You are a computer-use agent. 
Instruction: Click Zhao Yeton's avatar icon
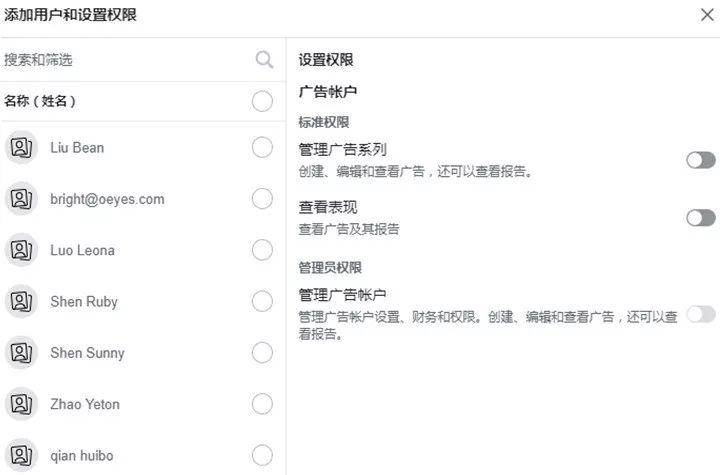pos(21,404)
